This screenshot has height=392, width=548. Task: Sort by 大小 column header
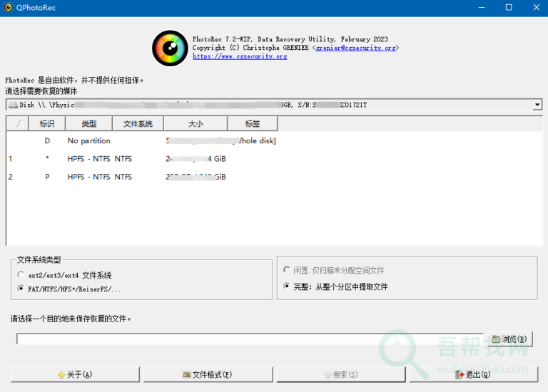[196, 124]
